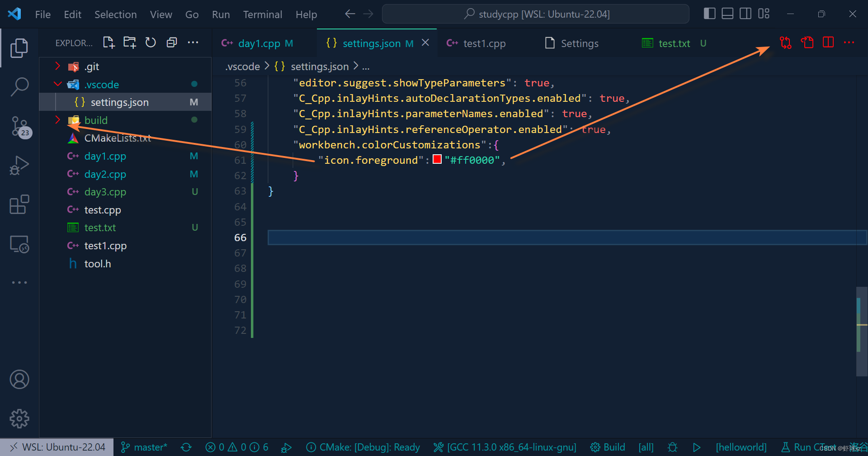
Task: Open the Run and Debug view
Action: click(x=19, y=165)
